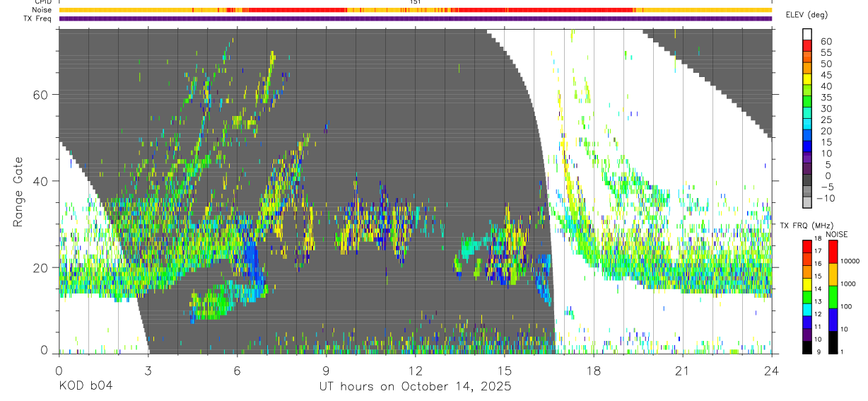Pick the orange segment of NOISE colorbar
868x401 pixels.
[x=833, y=274]
